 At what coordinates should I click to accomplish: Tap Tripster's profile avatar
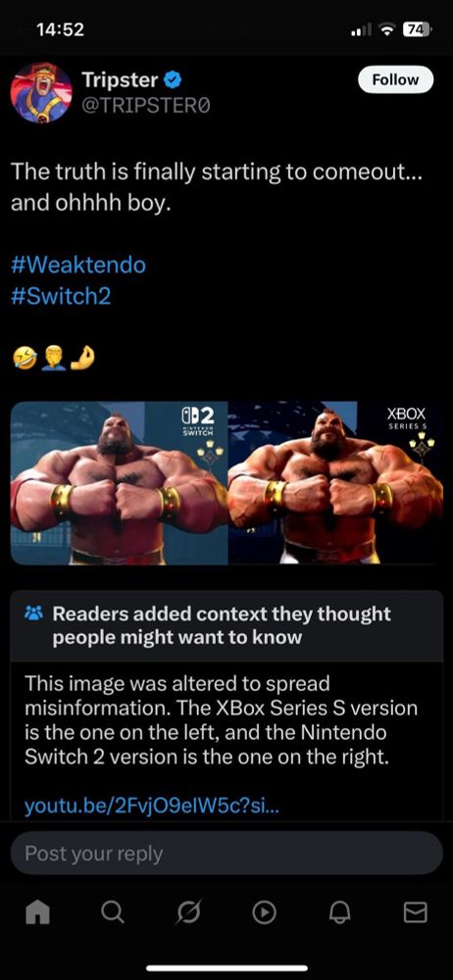pos(41,92)
